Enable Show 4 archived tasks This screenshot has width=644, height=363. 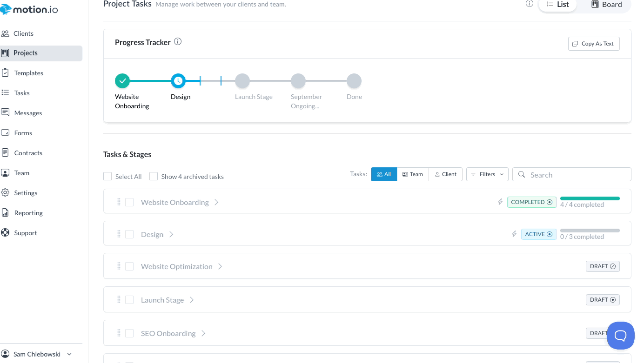pos(154,177)
